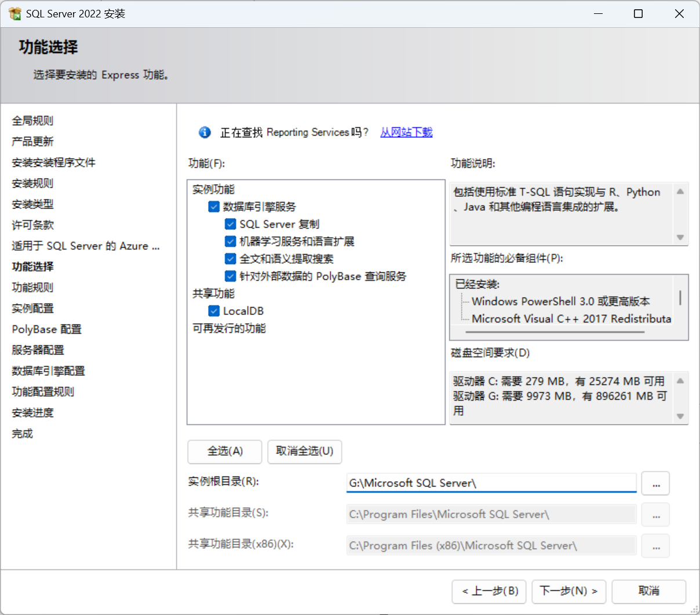Select the Microsoft Visual C++ 2017 Redistributable row

pyautogui.click(x=571, y=319)
